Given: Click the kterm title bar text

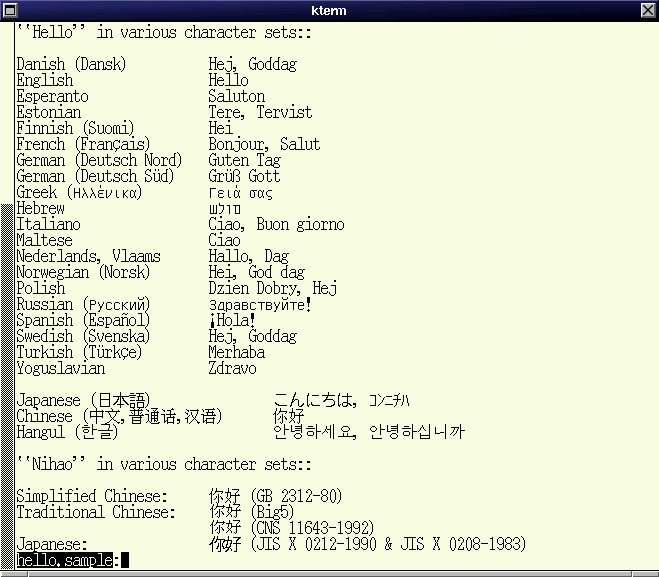Looking at the screenshot, I should click(x=328, y=10).
